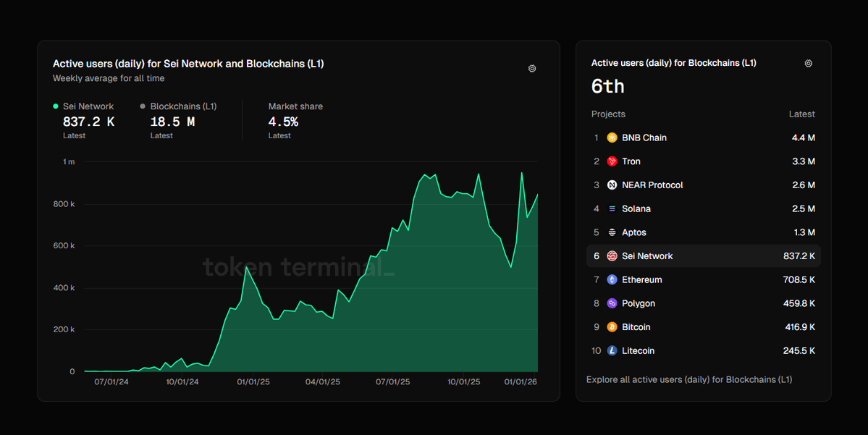Screen dimensions: 868x435
Task: Click Polygon's 459.8 K value
Action: pos(799,303)
